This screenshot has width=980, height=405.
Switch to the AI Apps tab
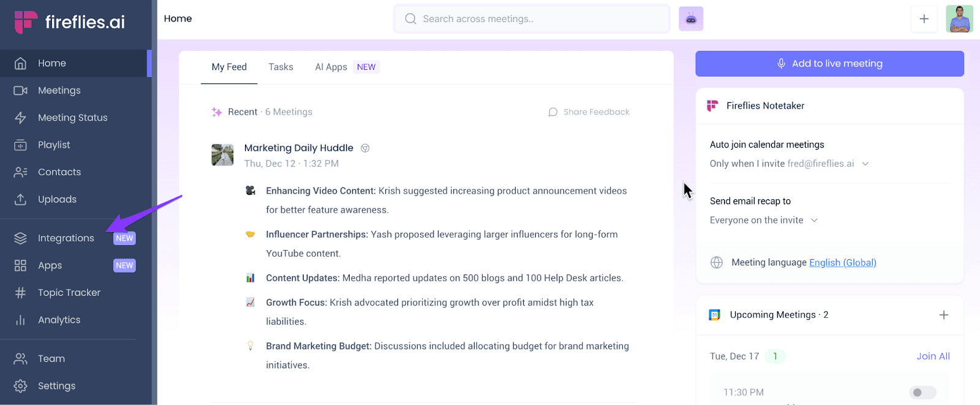pos(331,67)
